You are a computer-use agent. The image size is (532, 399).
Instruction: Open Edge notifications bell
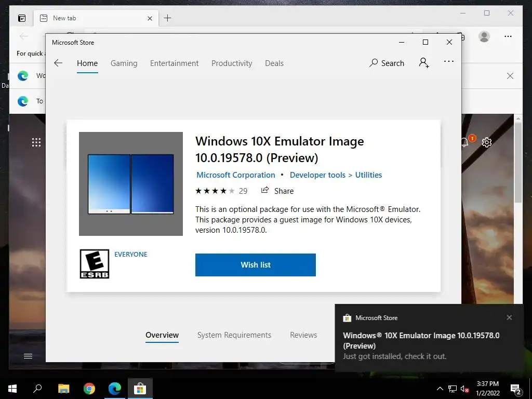(x=465, y=142)
